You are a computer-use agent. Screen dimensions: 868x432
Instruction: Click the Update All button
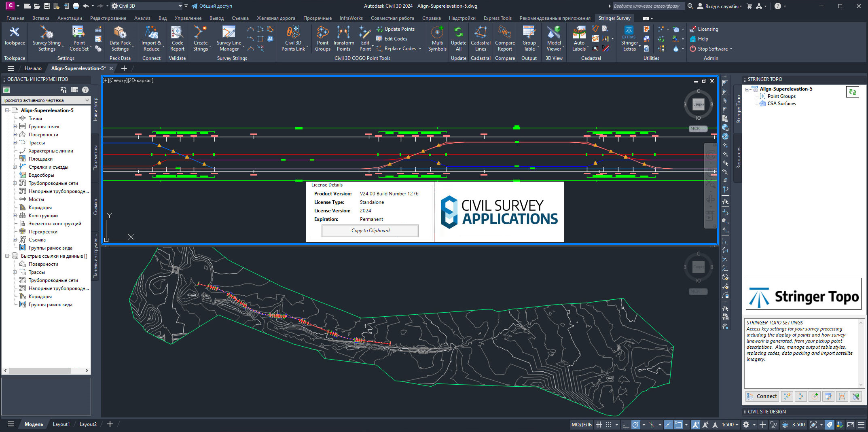459,38
